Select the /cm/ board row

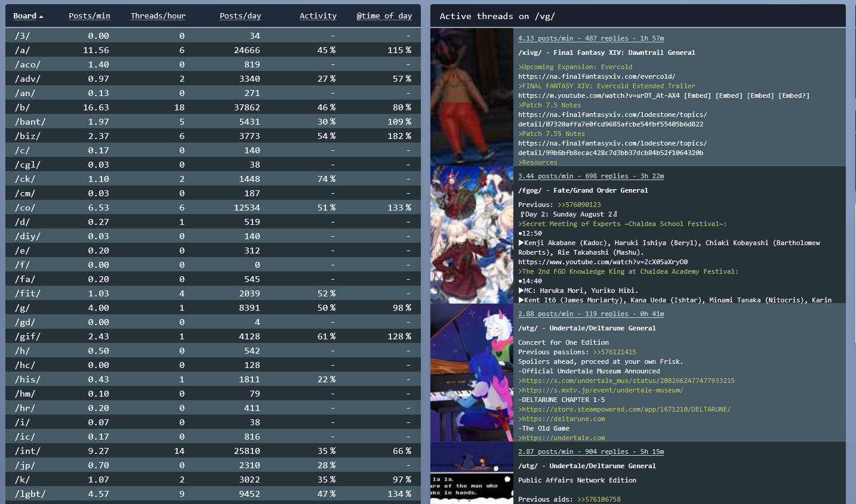pyautogui.click(x=213, y=193)
